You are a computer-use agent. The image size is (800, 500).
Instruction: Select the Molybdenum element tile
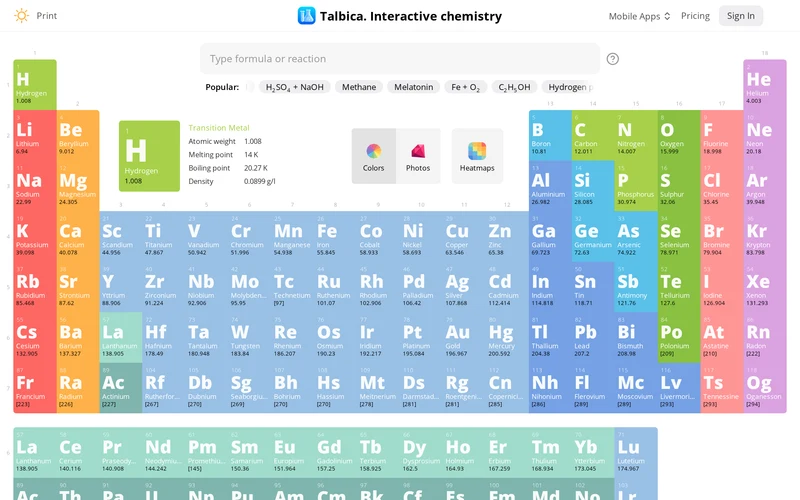tap(249, 287)
